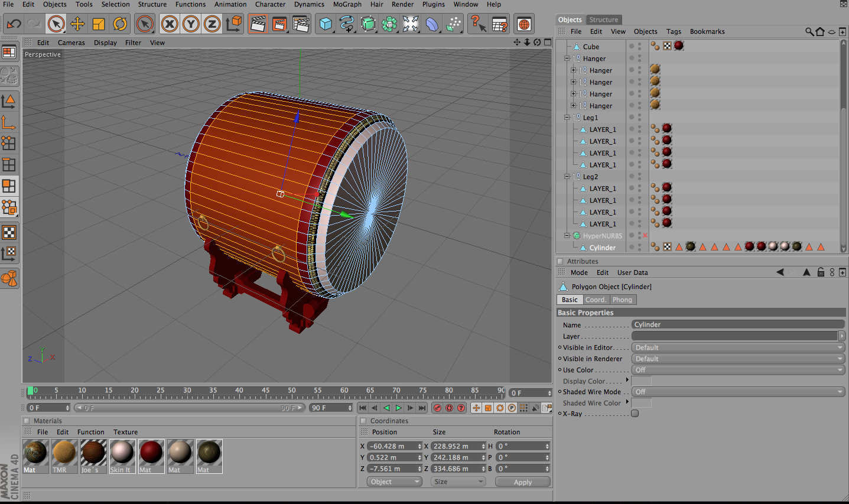
Task: Open render settings clapperboard icon
Action: [x=301, y=24]
